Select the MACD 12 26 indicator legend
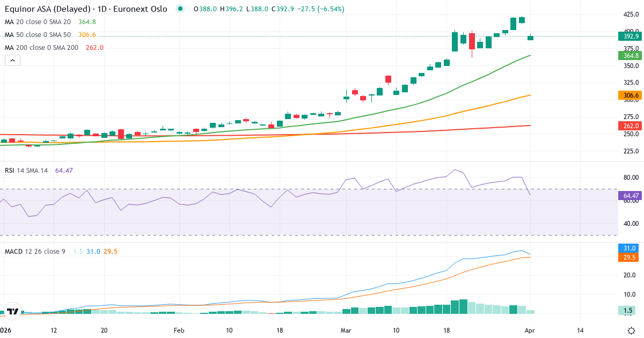 click(35, 252)
